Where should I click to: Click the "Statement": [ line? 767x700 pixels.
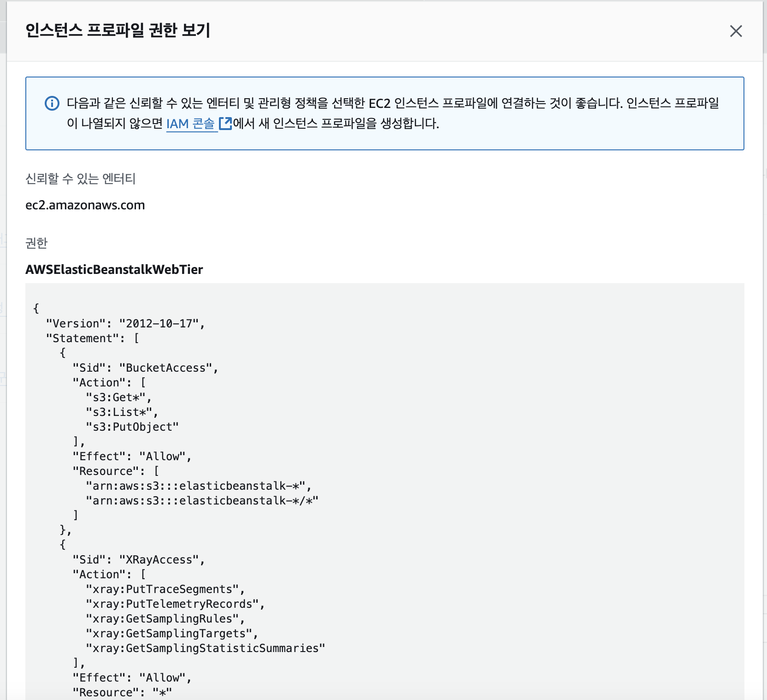93,338
